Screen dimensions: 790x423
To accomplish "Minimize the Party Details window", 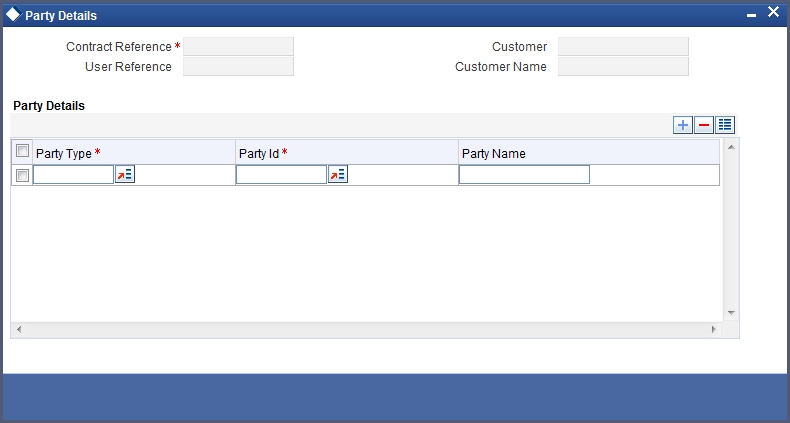I will [x=751, y=16].
